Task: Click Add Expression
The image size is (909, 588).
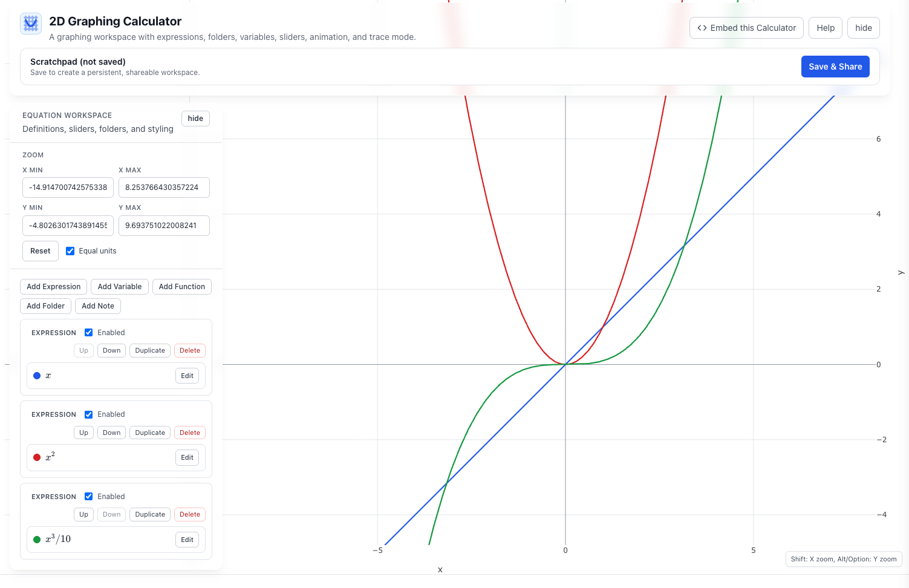Action: pyautogui.click(x=54, y=287)
